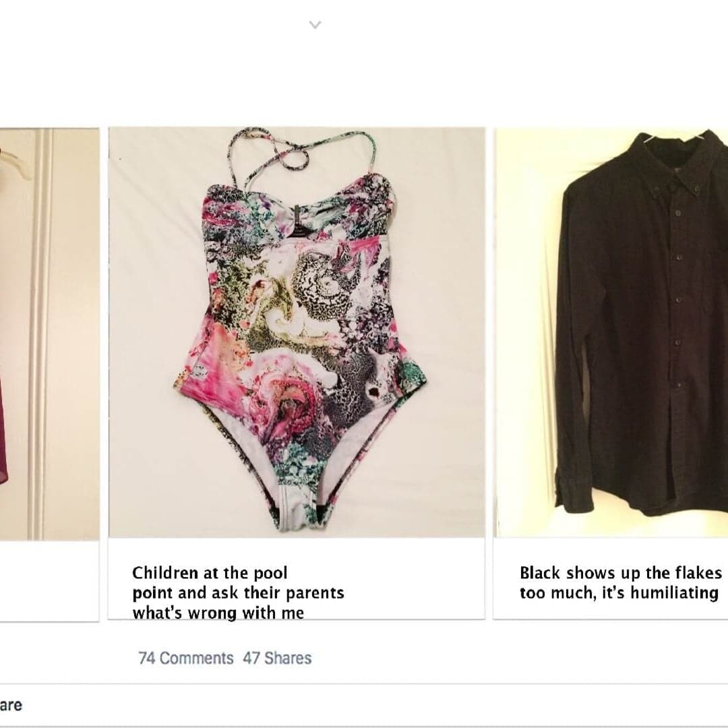Image resolution: width=728 pixels, height=728 pixels.
Task: Click 'too much, it's humiliating' caption line
Action: pos(619,593)
